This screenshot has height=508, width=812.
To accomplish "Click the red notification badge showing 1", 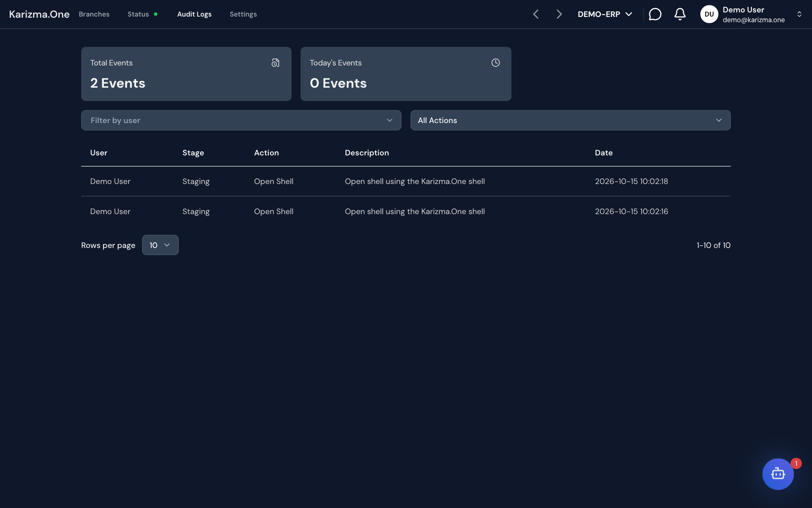I will coord(796,463).
